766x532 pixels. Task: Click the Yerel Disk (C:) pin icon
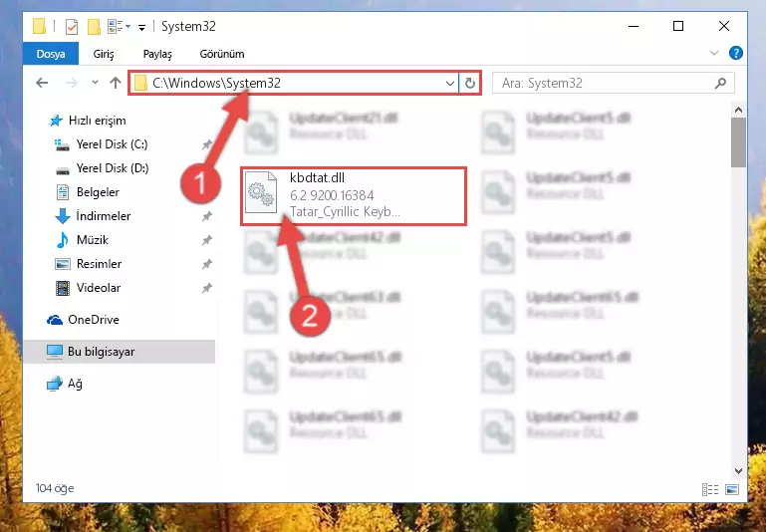pyautogui.click(x=206, y=144)
